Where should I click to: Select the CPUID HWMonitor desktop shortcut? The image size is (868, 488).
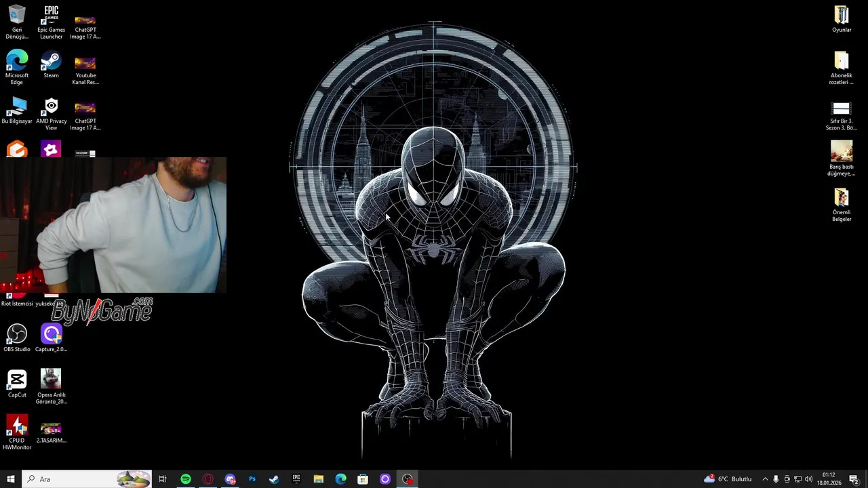point(17,432)
